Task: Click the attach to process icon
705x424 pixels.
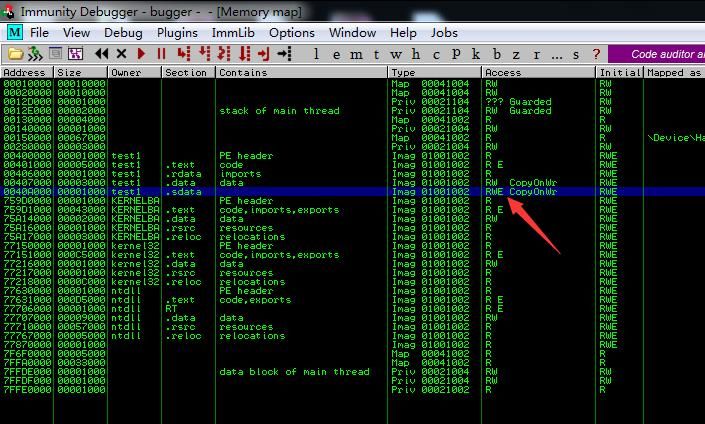Action: [x=36, y=54]
